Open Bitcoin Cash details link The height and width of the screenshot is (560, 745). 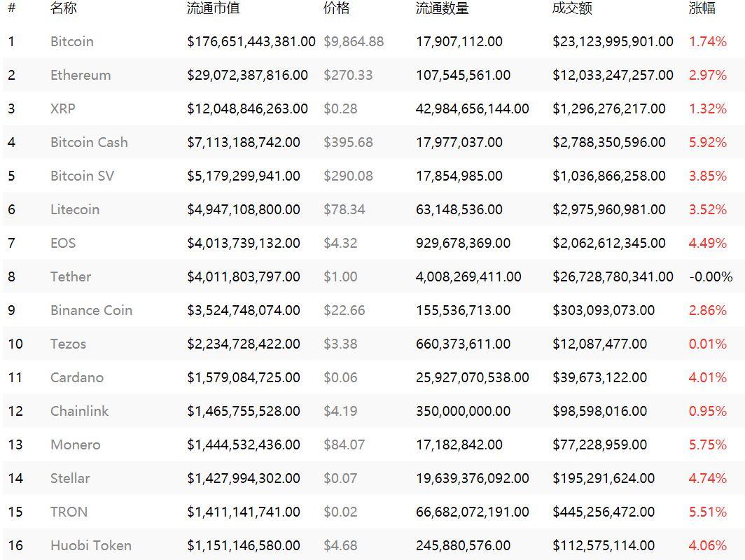coord(89,142)
